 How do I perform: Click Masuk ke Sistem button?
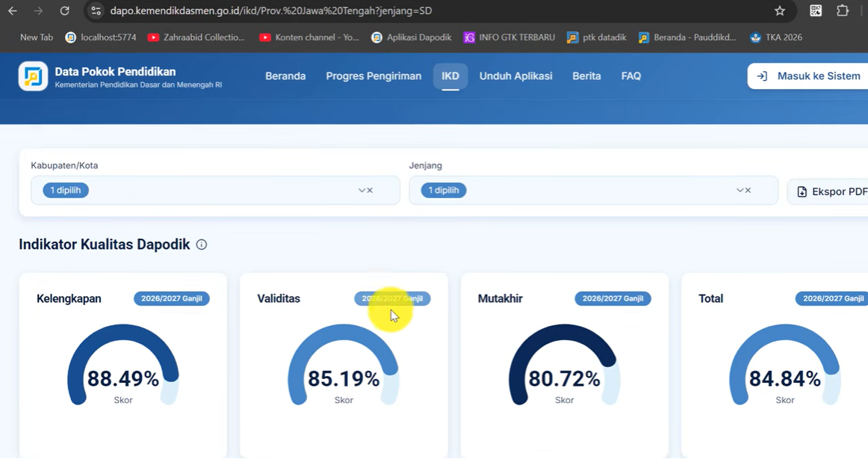pos(807,76)
